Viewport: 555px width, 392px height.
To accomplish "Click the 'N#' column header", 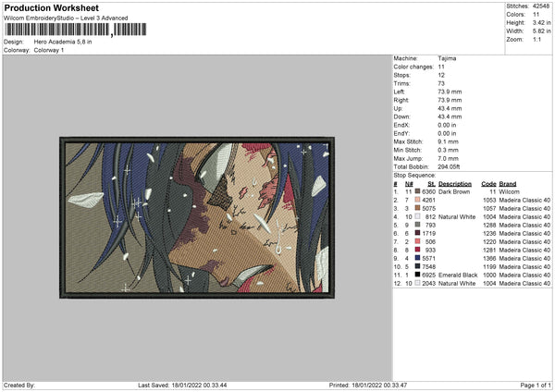I will pyautogui.click(x=409, y=184).
